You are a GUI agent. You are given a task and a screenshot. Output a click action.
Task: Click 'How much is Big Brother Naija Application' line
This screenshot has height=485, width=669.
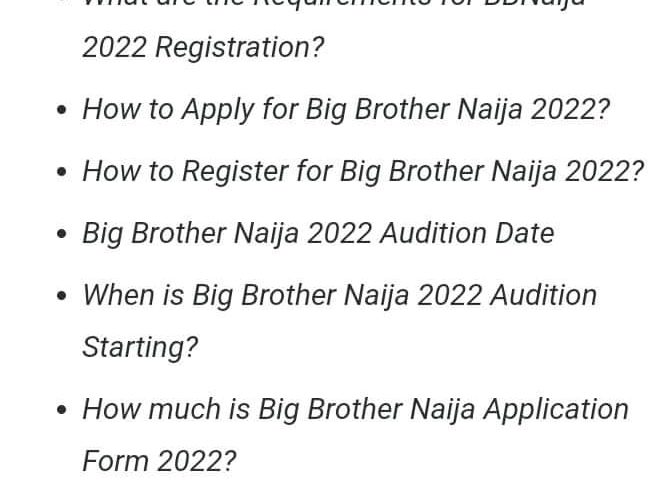coord(355,409)
